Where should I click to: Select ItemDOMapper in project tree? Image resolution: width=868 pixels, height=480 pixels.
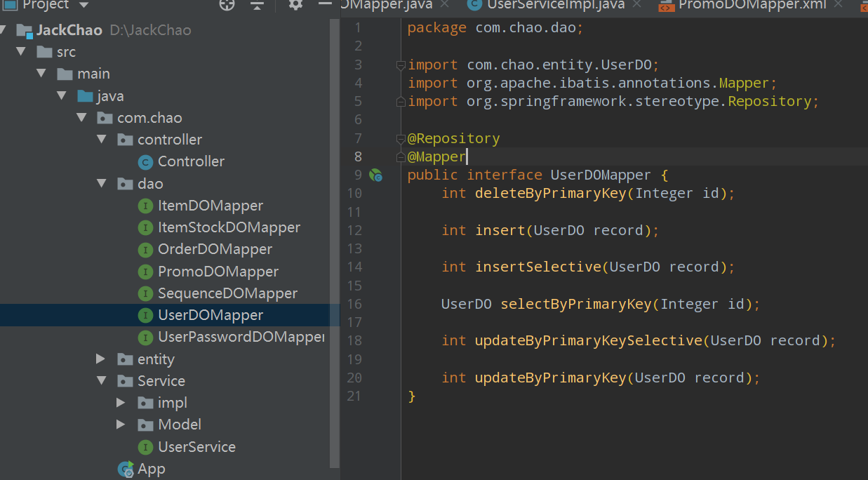click(211, 206)
